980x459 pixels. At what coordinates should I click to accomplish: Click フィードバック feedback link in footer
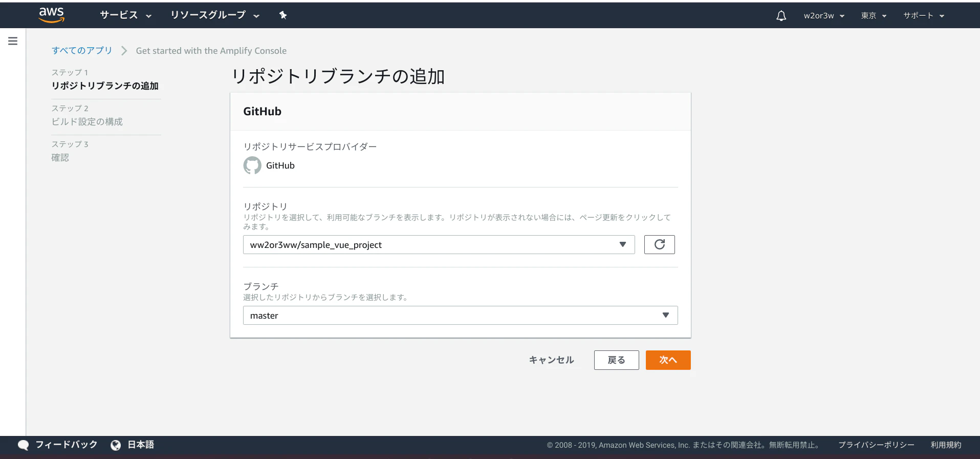[x=66, y=445]
